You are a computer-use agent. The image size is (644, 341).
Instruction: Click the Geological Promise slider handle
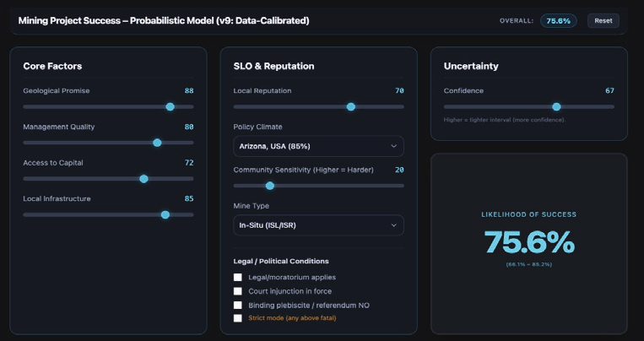pos(170,107)
